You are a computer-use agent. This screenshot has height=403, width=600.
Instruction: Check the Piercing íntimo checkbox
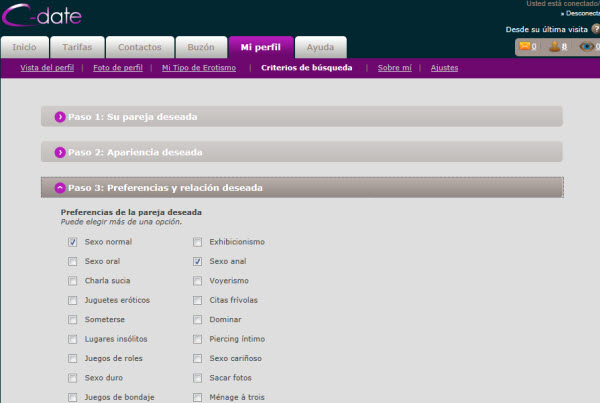coord(197,339)
